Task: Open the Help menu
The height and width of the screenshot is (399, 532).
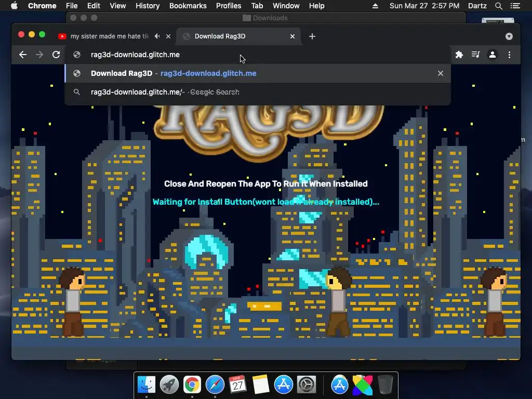Action: coord(316,6)
